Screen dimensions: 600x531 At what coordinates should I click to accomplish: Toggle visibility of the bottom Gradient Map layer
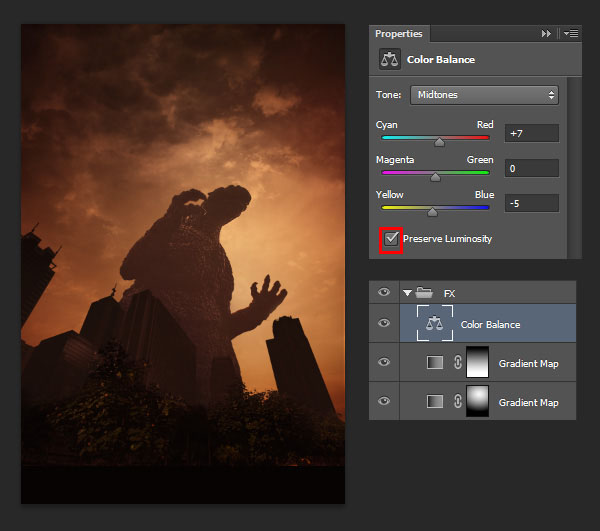(384, 401)
